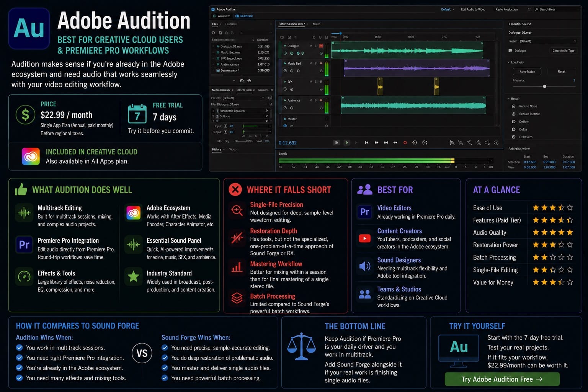The height and width of the screenshot is (392, 588).
Task: Solo the SFX track
Action: pos(316,82)
